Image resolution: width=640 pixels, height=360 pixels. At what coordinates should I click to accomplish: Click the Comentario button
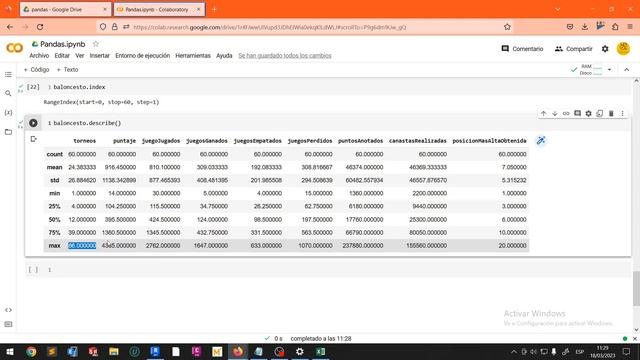pos(522,49)
